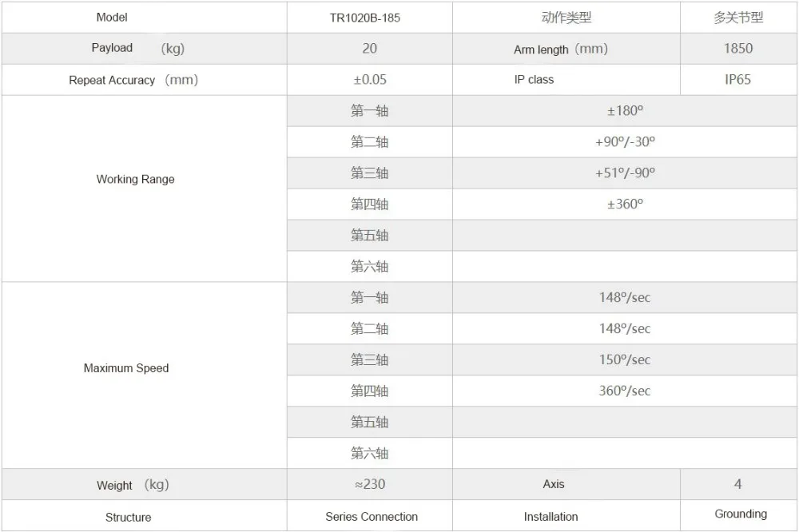Select the ±0.05 accuracy value
The width and height of the screenshot is (799, 532).
(370, 80)
